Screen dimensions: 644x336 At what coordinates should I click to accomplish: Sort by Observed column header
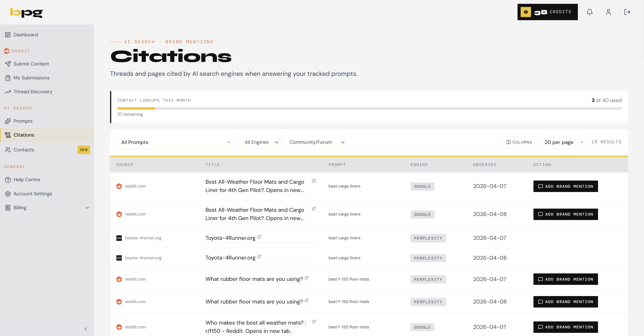(485, 165)
